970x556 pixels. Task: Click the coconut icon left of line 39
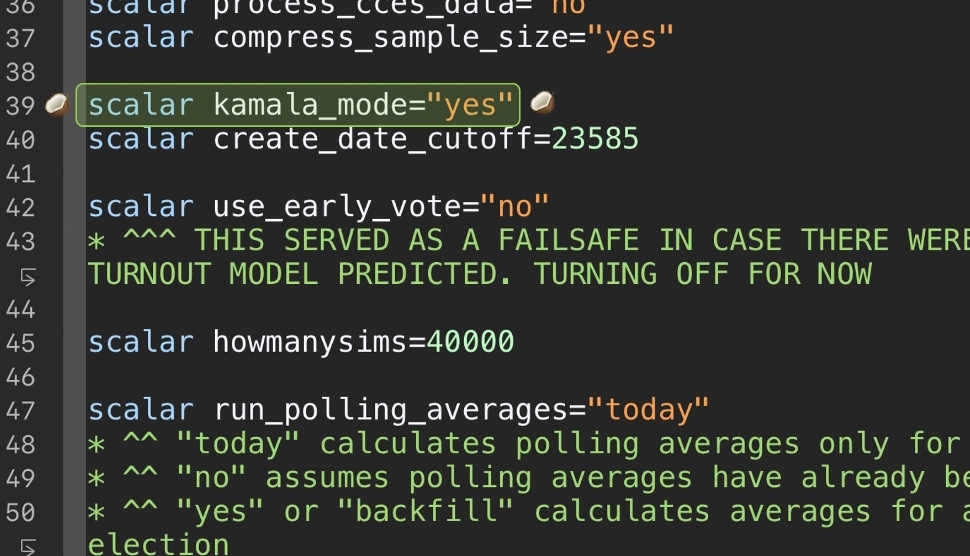[56, 105]
